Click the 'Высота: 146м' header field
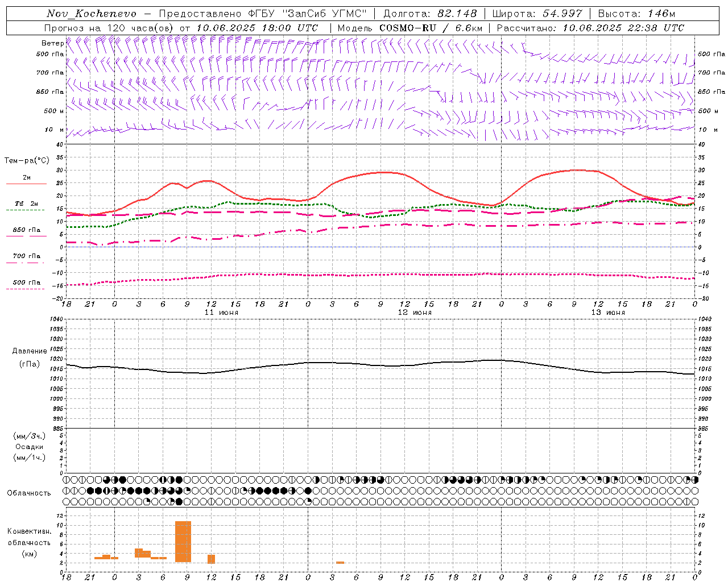The image size is (728, 582). [x=637, y=14]
